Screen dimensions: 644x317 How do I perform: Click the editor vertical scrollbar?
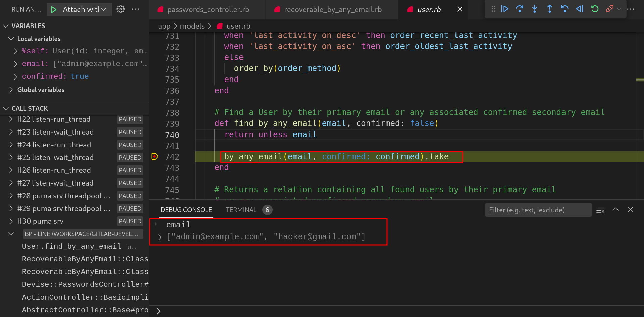(640, 116)
